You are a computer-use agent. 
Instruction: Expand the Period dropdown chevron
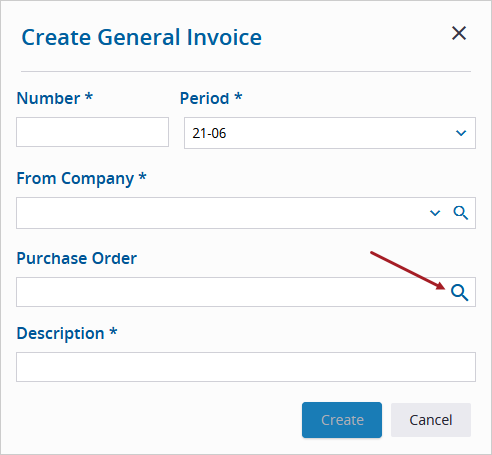tap(461, 133)
